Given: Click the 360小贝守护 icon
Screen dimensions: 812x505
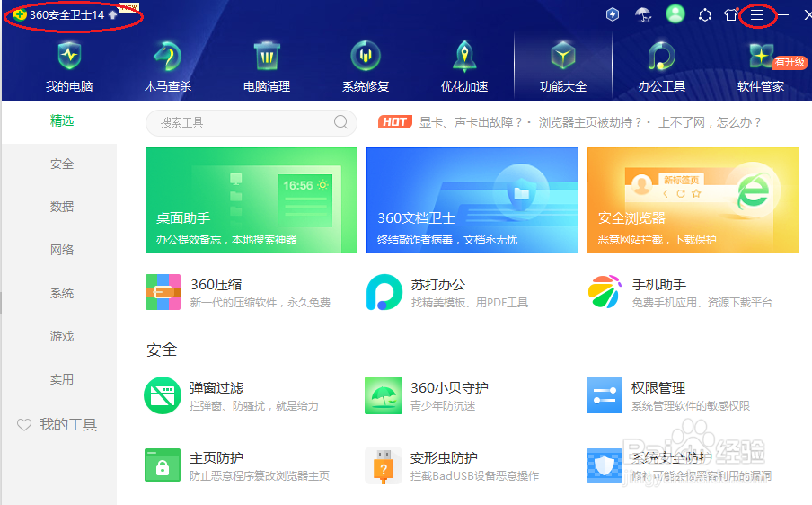Looking at the screenshot, I should point(384,395).
